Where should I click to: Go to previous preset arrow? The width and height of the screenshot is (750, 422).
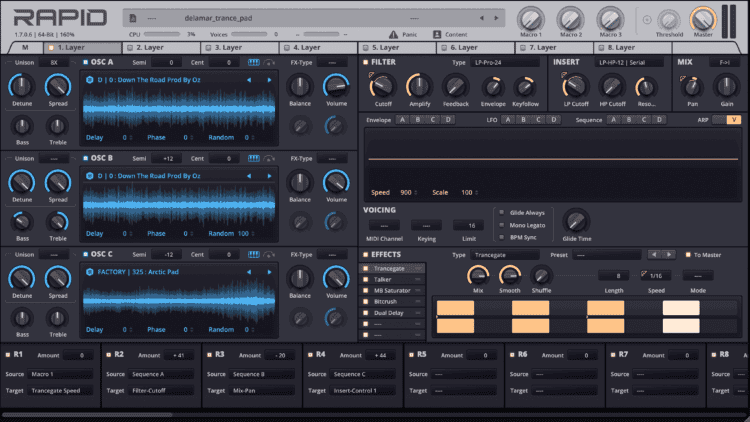pyautogui.click(x=482, y=18)
